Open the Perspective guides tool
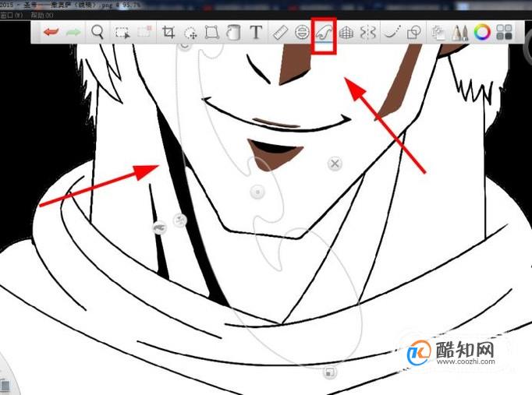532x395 pixels. click(346, 33)
